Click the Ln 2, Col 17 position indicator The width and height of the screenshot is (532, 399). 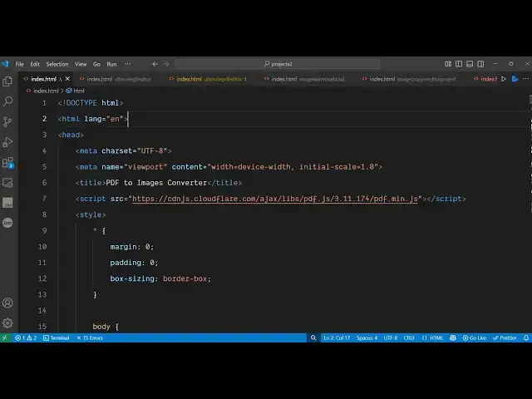337,337
